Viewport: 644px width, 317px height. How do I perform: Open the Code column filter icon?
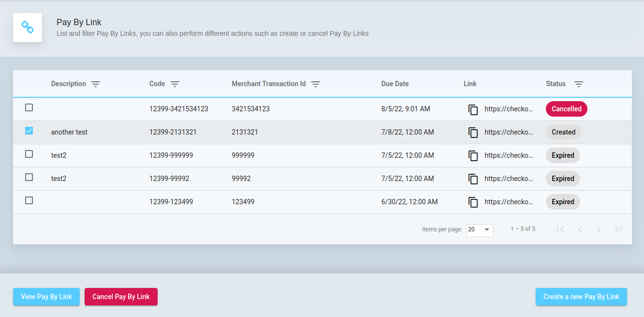[175, 84]
